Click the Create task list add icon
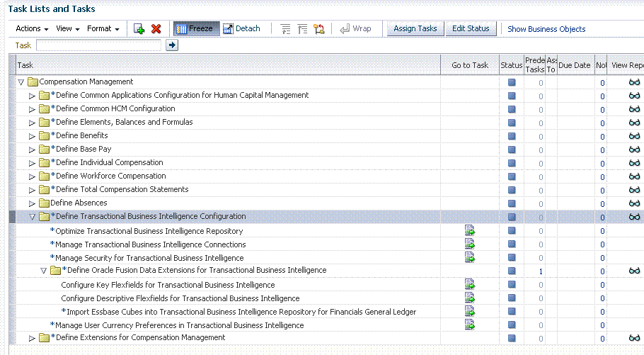 139,29
